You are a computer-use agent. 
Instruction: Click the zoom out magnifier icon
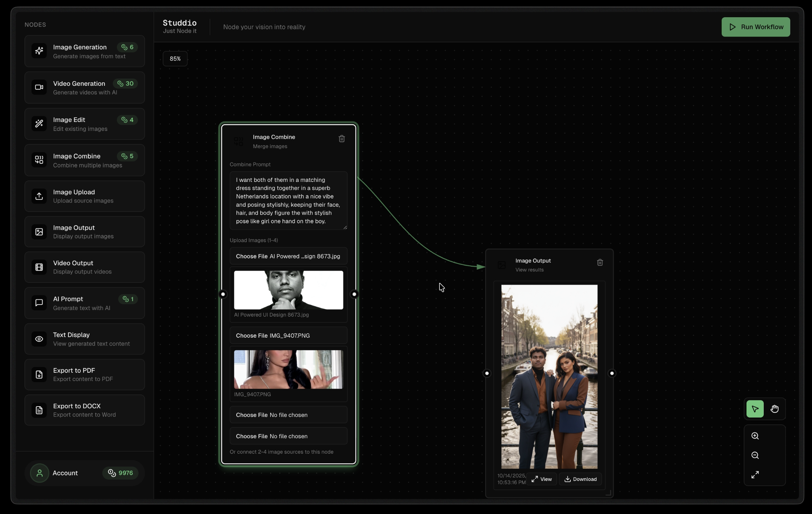coord(755,455)
